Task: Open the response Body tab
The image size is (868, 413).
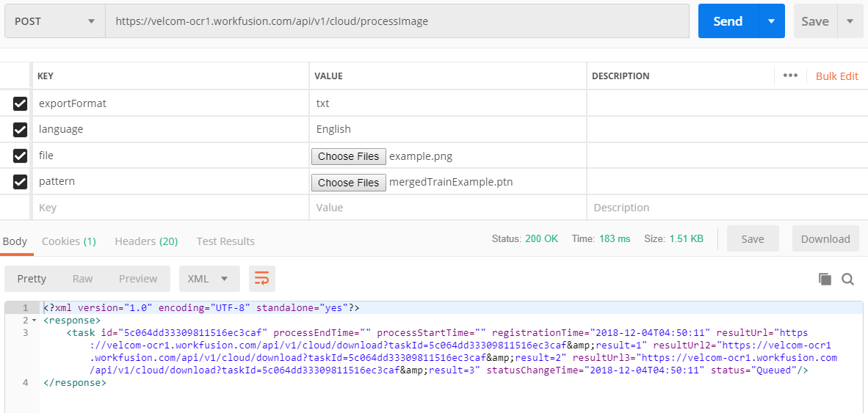Action: pyautogui.click(x=15, y=241)
